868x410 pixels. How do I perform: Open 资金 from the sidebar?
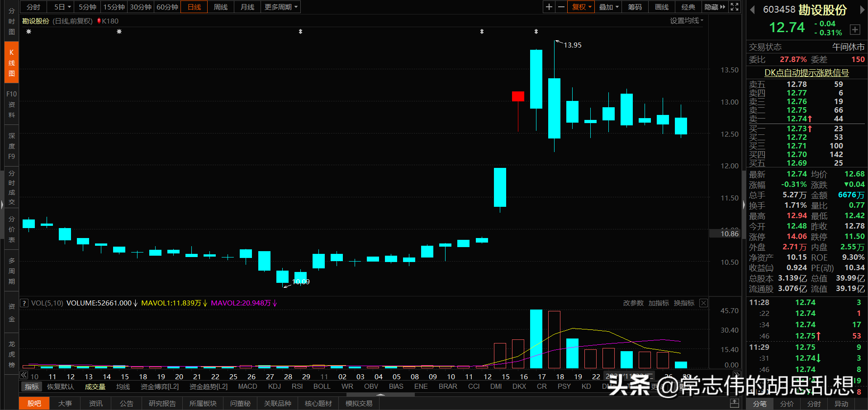(12, 313)
